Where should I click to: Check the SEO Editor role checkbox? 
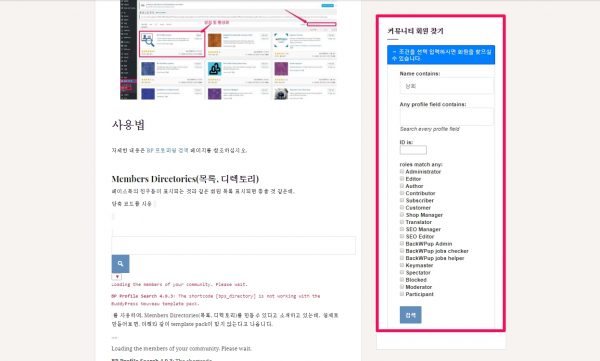[402, 236]
